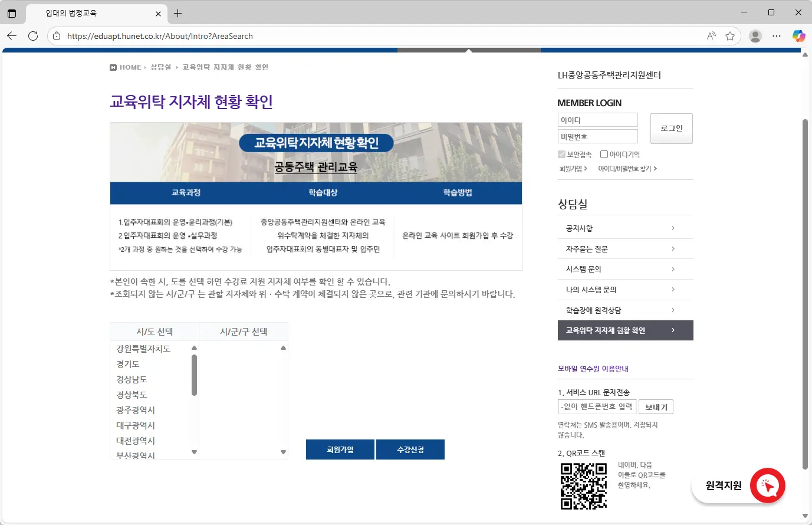The image size is (812, 525).
Task: Click the Copilot icon in the browser toolbar
Action: click(x=799, y=36)
